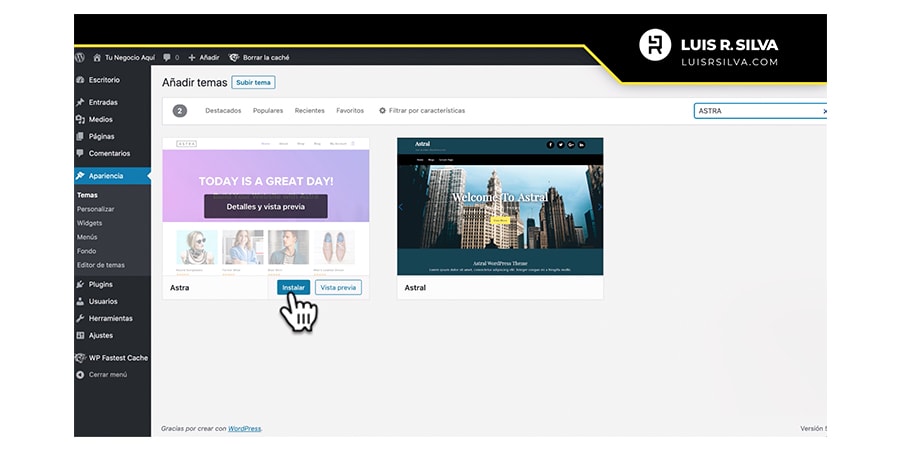
Task: Switch to the Favoritos tab
Action: click(x=350, y=111)
